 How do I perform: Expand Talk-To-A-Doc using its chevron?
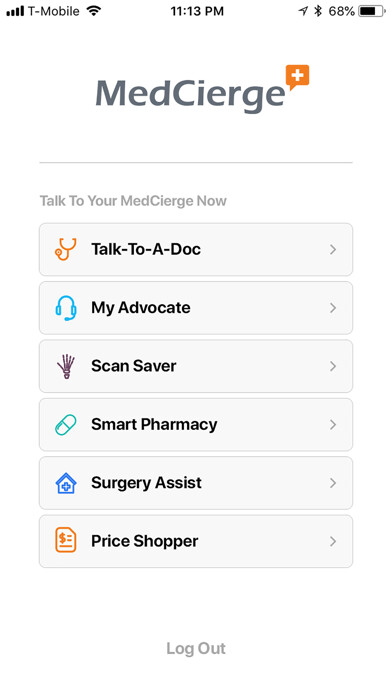[x=333, y=250]
